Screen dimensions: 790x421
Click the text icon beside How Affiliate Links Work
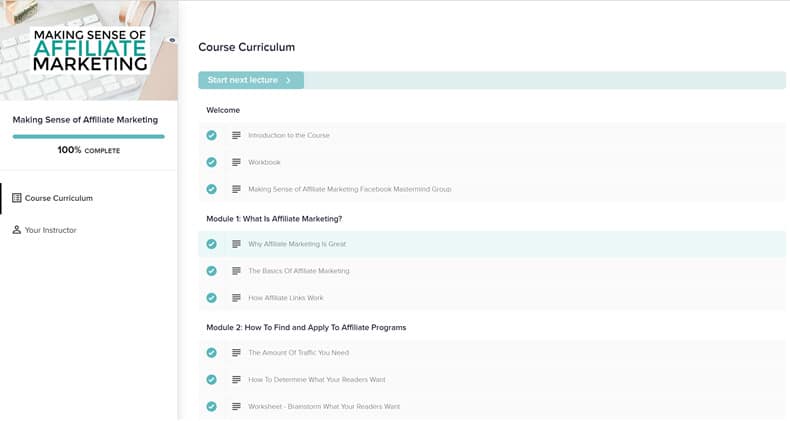236,298
